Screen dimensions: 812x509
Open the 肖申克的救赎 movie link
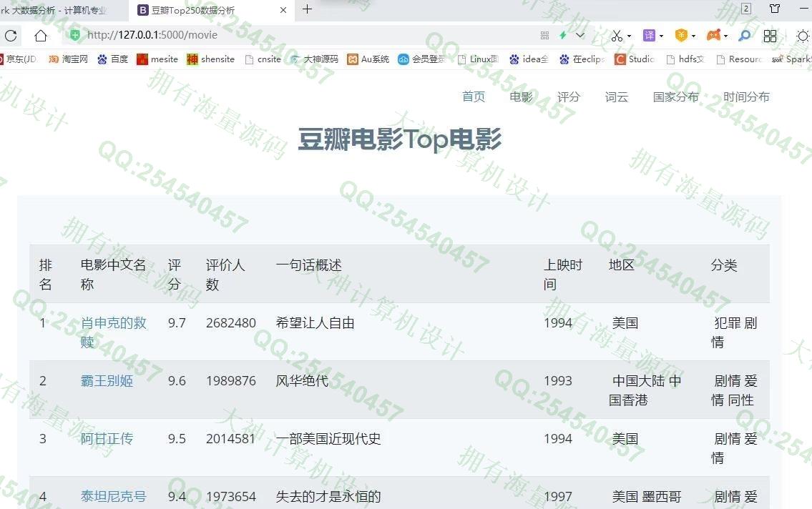tap(114, 332)
